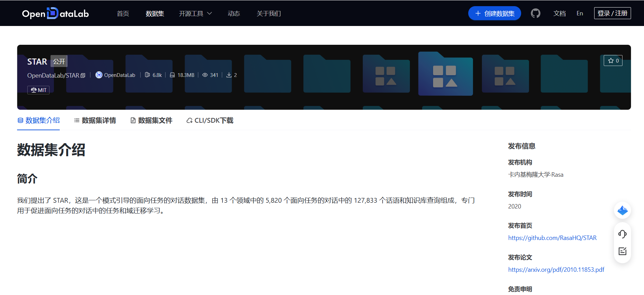Image resolution: width=644 pixels, height=295 pixels.
Task: Switch to 数据集文件 tab
Action: click(x=151, y=120)
